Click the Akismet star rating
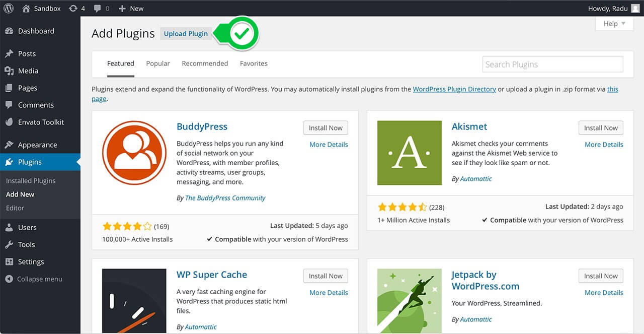The height and width of the screenshot is (334, 644). (402, 207)
